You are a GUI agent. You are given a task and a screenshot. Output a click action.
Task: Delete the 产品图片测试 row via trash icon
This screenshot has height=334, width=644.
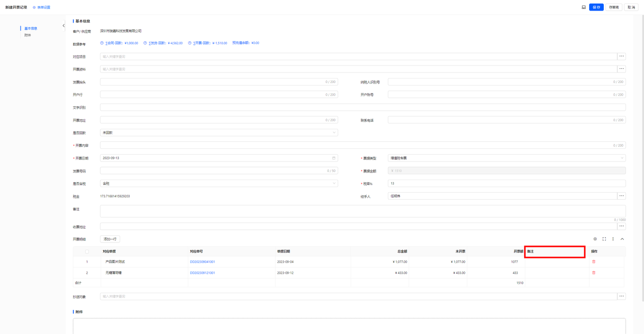coord(594,262)
